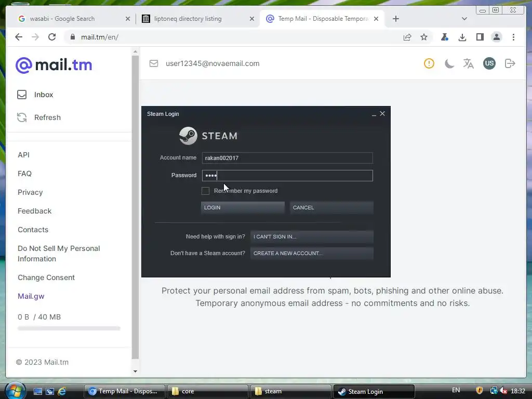Viewport: 532px width, 399px height.
Task: Select the core folder taskbar button
Action: [207, 391]
